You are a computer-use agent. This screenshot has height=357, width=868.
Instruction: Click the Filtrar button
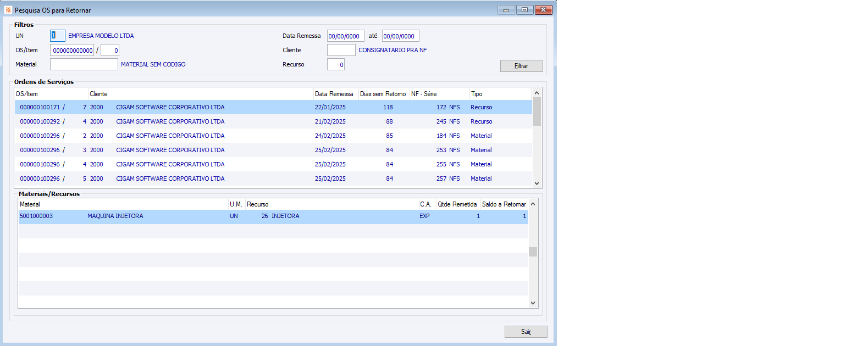tap(521, 66)
